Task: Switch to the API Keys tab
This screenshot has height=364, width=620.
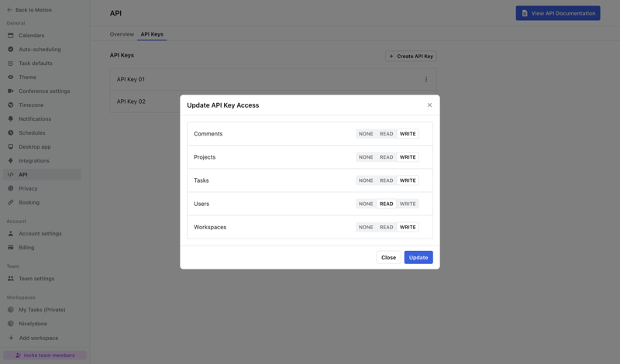Action: click(x=152, y=34)
